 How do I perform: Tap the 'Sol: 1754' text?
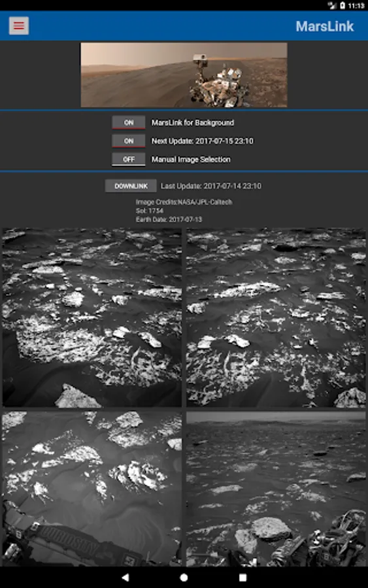pos(149,211)
